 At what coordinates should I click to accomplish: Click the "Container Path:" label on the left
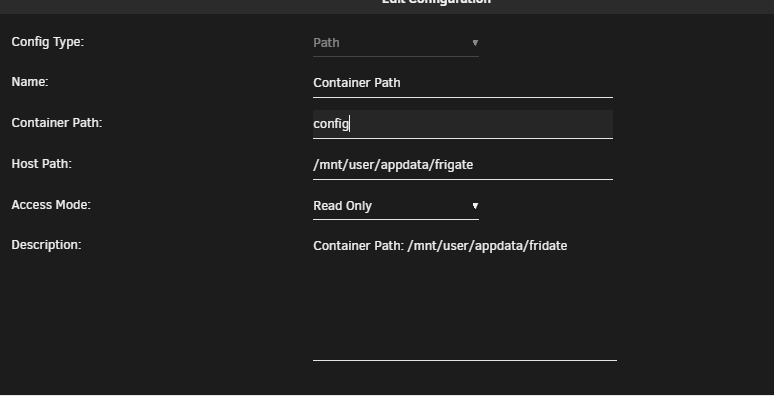(x=57, y=123)
